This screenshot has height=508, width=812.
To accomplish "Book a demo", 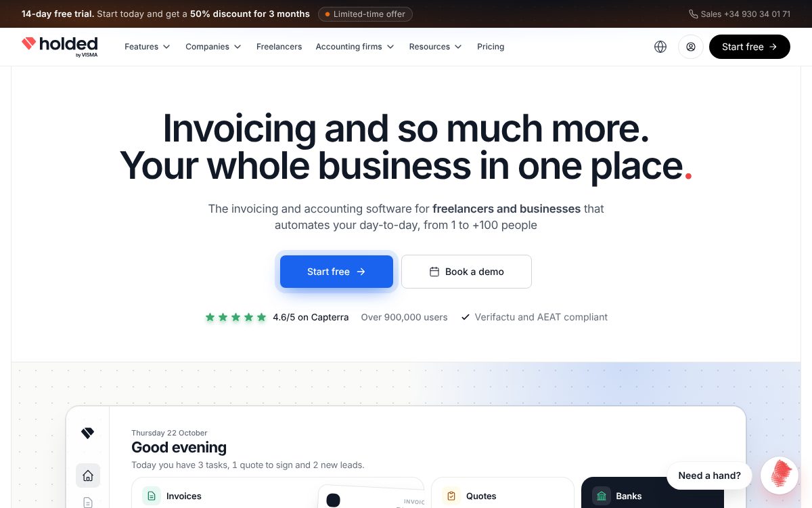I will [x=466, y=272].
